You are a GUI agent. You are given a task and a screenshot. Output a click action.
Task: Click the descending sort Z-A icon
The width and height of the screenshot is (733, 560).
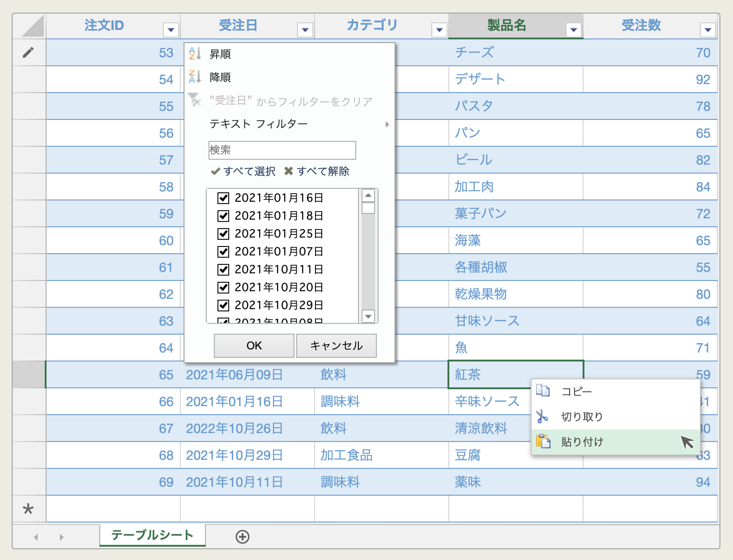click(x=195, y=77)
